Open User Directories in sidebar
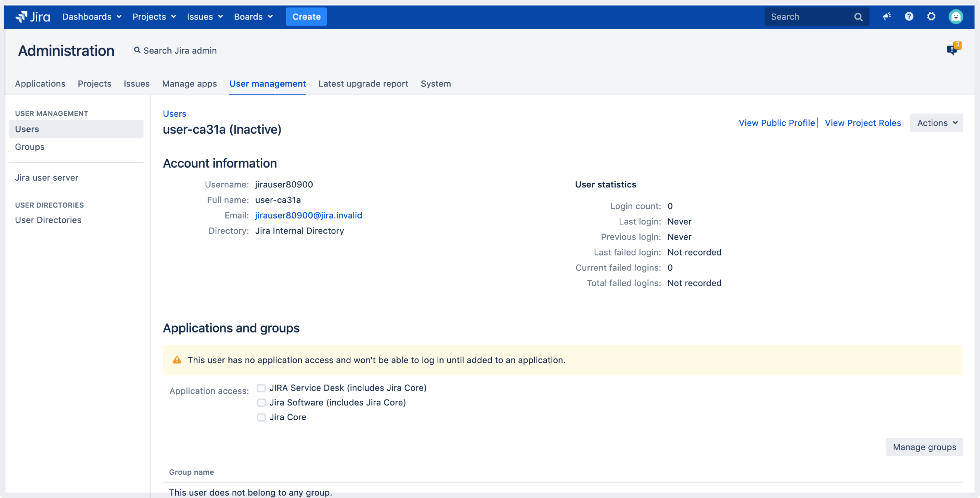 coord(48,220)
